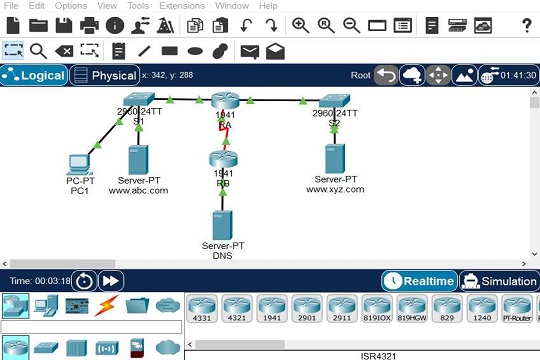Image resolution: width=540 pixels, height=360 pixels.
Task: Open the custom devices dialog icon
Action: click(x=403, y=26)
